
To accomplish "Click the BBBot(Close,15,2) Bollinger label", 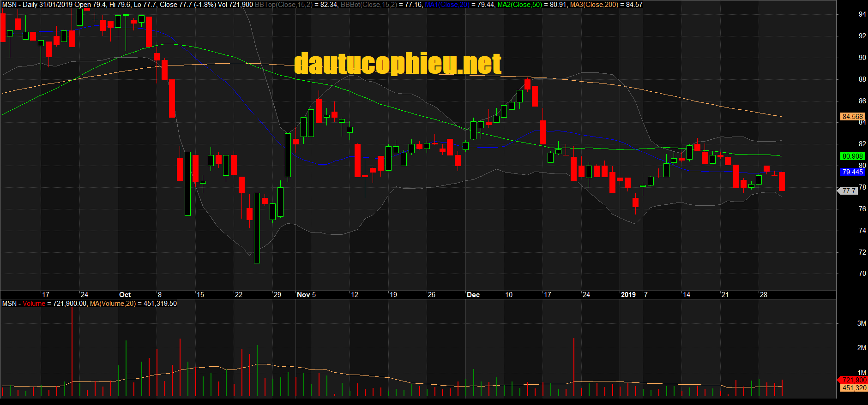I will pyautogui.click(x=368, y=5).
